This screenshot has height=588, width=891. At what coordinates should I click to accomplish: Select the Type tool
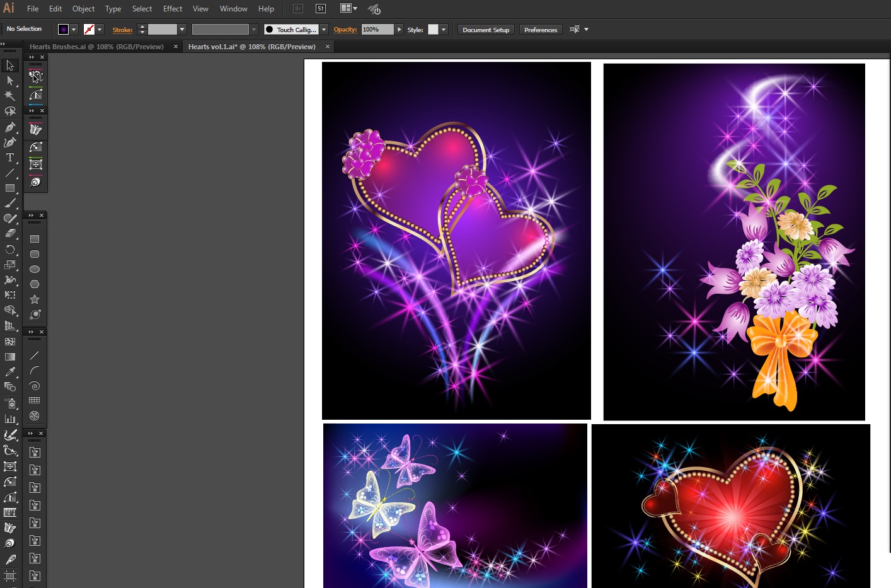[x=10, y=158]
